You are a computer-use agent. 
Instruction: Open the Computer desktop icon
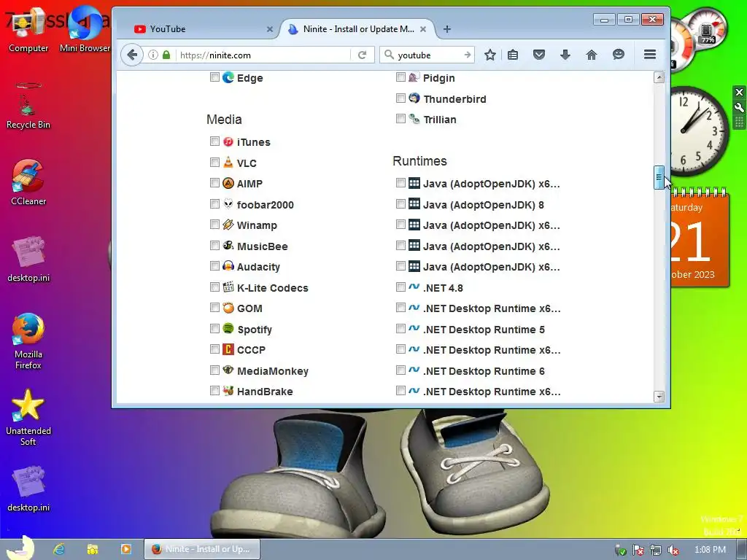coord(28,31)
